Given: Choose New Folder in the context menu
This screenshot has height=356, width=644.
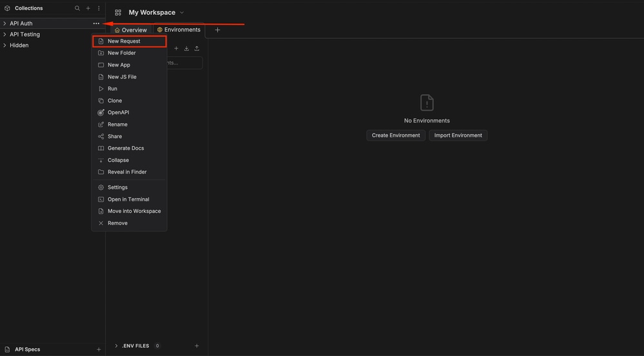Looking at the screenshot, I should point(130,53).
